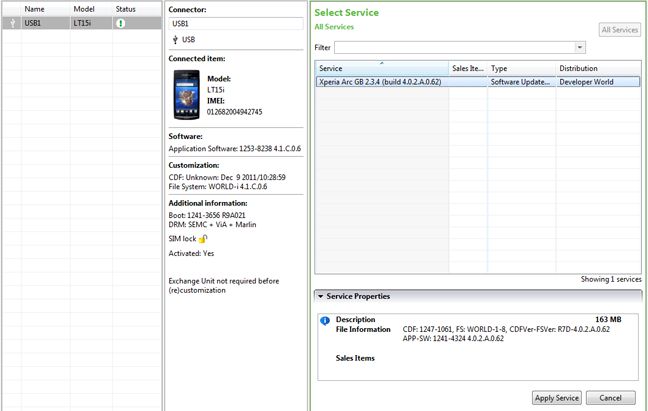Screen dimensions: 648x411
Task: Click the Sales Items label
Action: point(355,358)
